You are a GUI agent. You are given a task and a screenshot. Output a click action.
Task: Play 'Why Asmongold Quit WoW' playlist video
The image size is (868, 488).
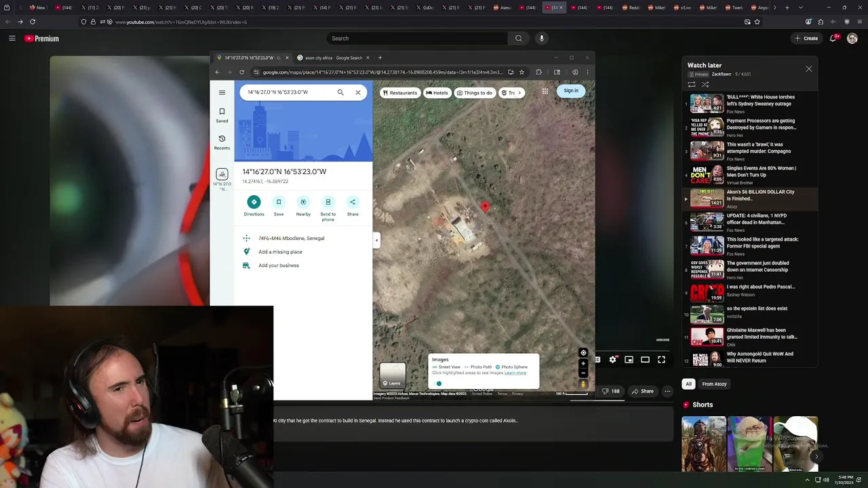(750, 359)
